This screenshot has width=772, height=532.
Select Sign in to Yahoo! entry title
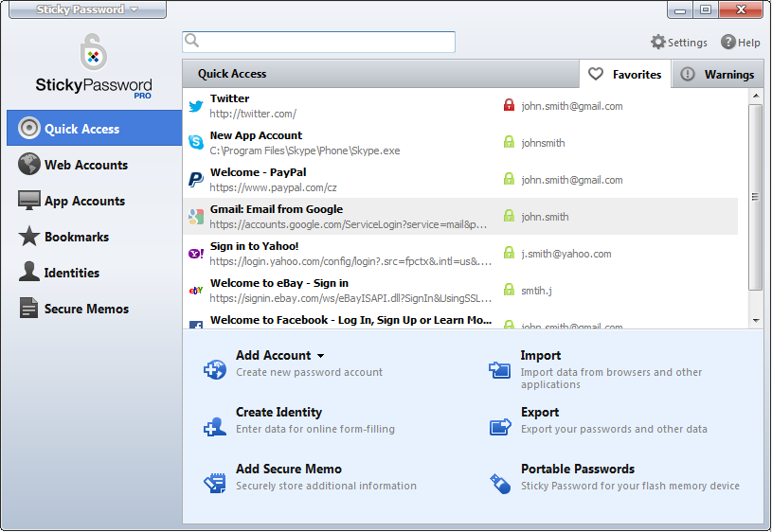coord(254,246)
